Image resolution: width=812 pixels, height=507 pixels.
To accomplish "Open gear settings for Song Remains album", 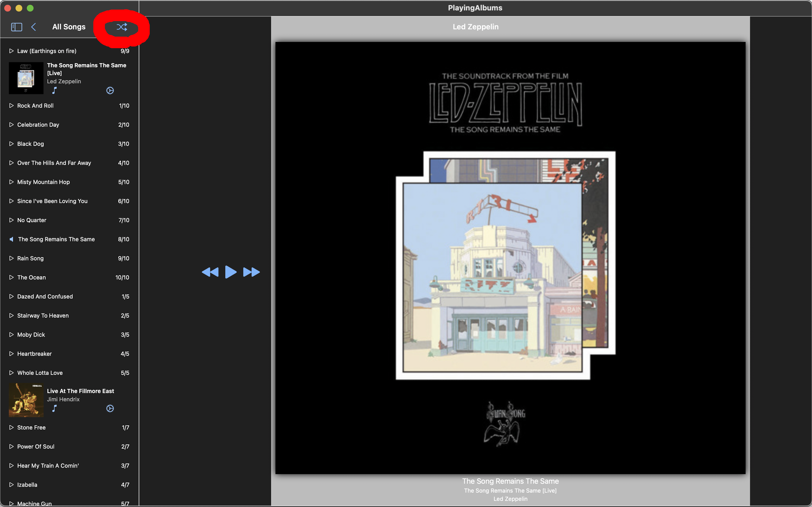I will click(x=110, y=90).
